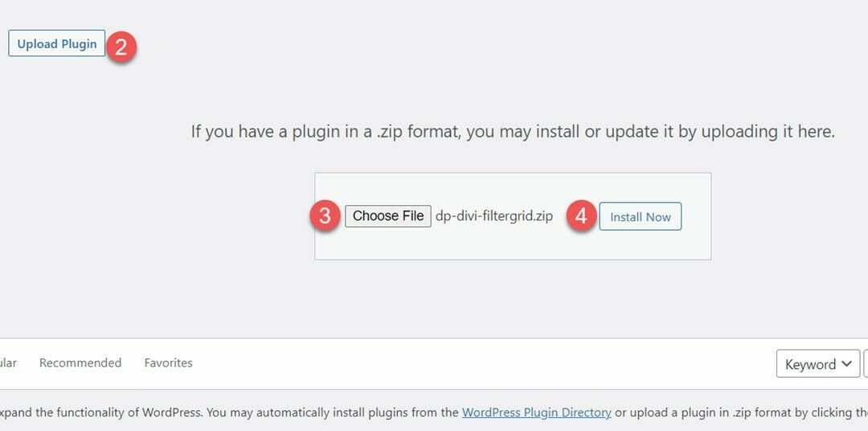Click the red step 3 badge

(325, 216)
